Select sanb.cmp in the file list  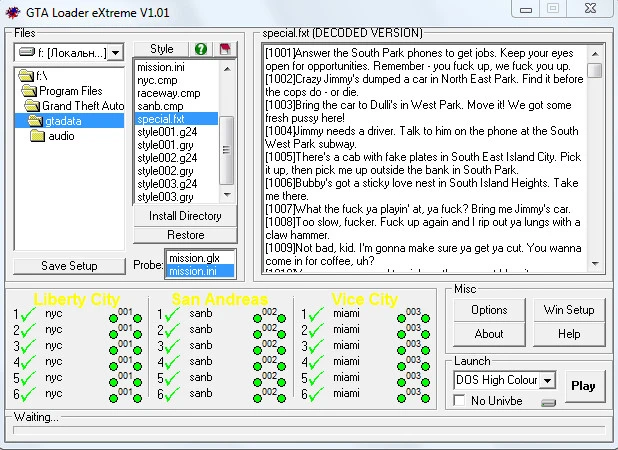176,106
